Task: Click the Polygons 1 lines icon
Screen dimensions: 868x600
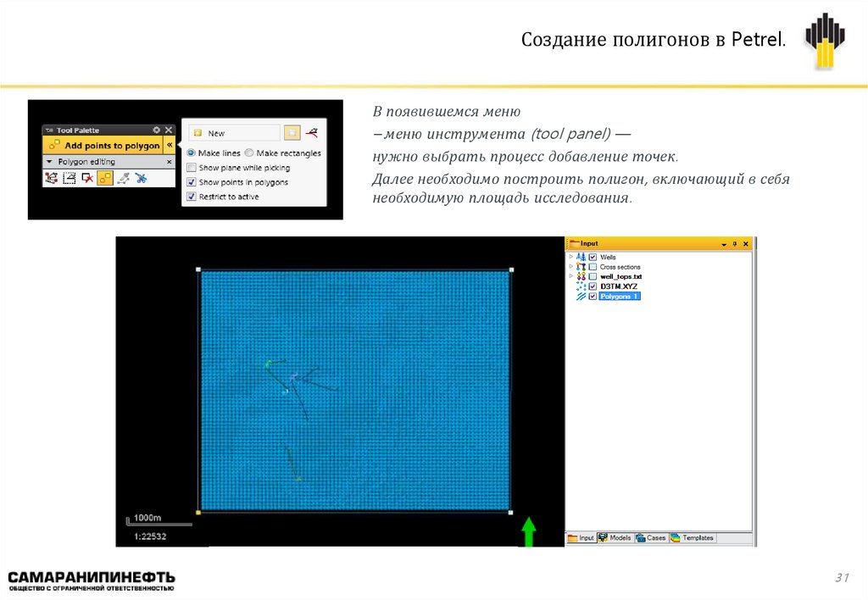Action: click(x=581, y=296)
